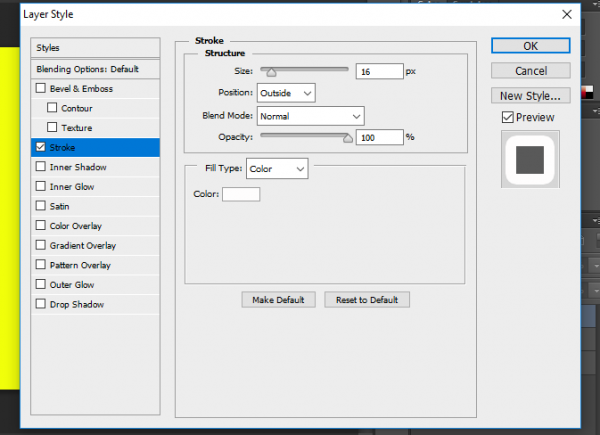600x435 pixels.
Task: Uncheck the Stroke effect checkbox
Action: 41,147
